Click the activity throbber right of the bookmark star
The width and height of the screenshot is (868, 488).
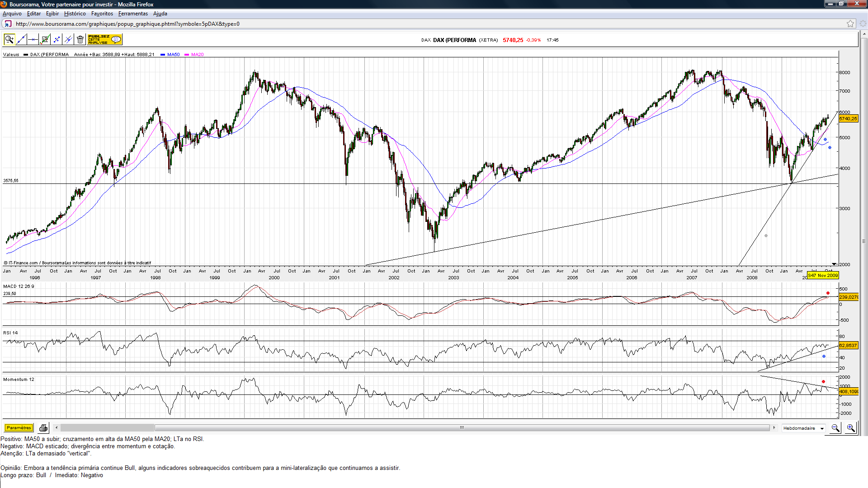[863, 24]
